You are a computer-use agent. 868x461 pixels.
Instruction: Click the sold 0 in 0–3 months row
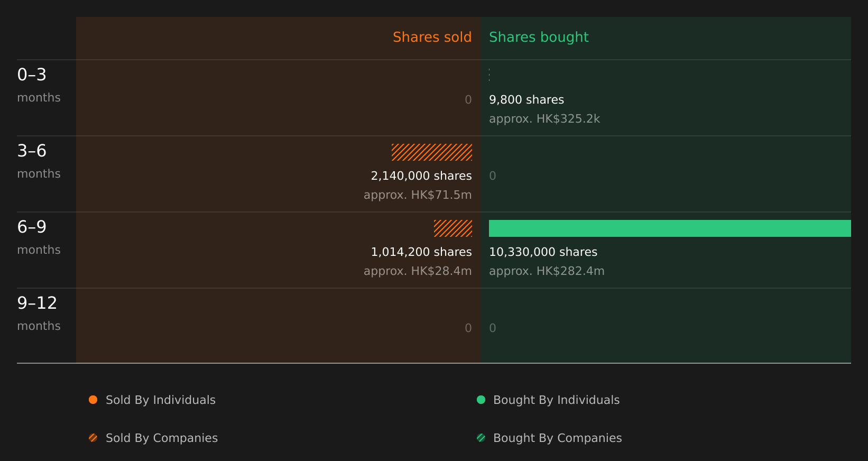[x=468, y=100]
